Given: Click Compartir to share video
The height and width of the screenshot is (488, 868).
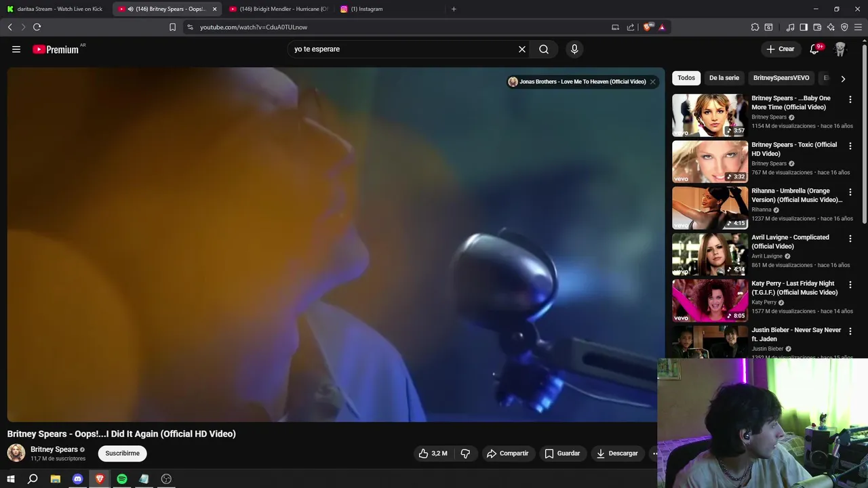Looking at the screenshot, I should point(507,453).
